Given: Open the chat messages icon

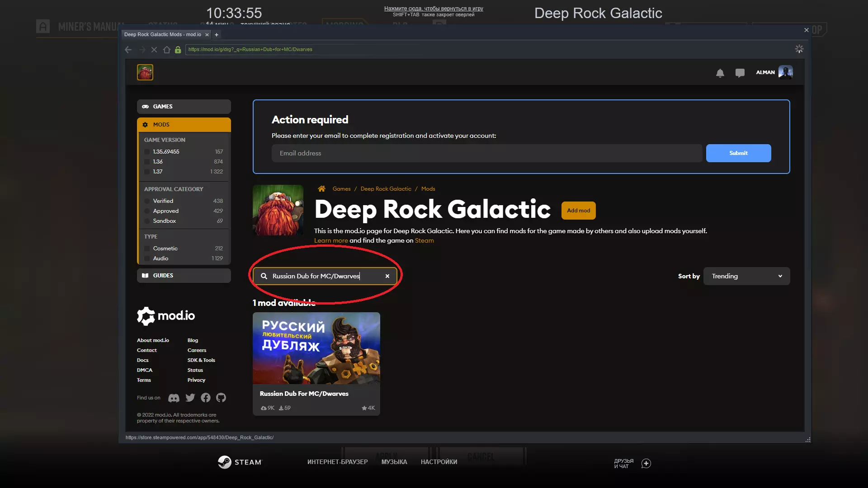Looking at the screenshot, I should point(740,73).
